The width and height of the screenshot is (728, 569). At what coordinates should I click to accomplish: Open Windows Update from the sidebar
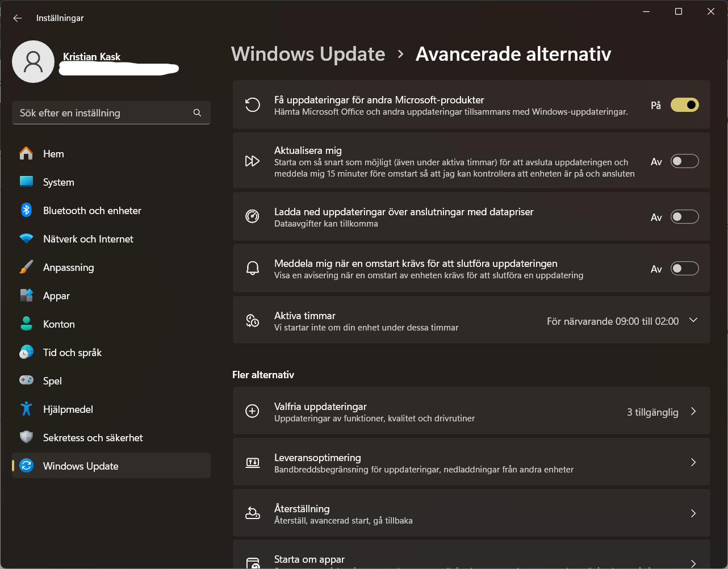80,466
